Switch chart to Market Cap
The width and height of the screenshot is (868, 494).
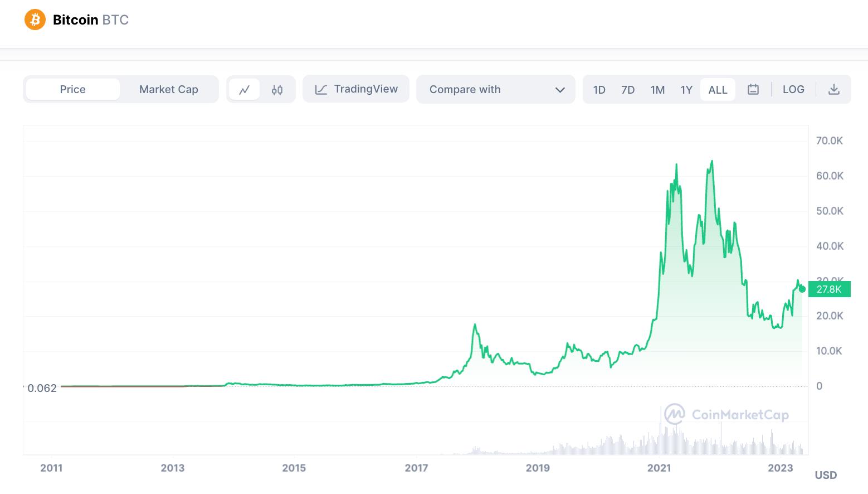point(168,89)
